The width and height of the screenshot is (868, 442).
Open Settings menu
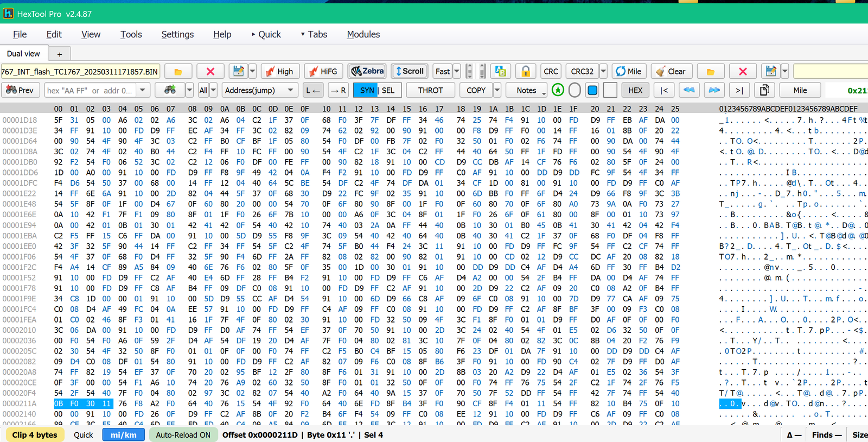[177, 34]
